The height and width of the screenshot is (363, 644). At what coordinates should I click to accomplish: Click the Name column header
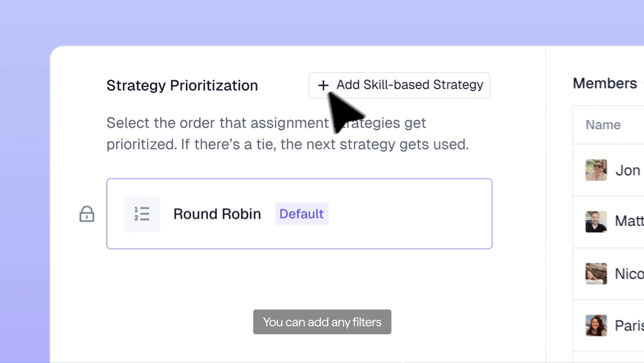point(603,125)
